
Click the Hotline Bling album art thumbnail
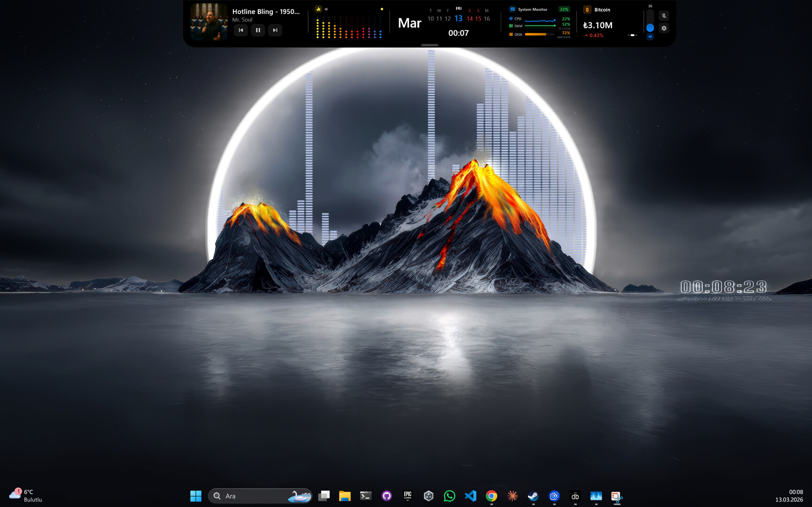[209, 22]
